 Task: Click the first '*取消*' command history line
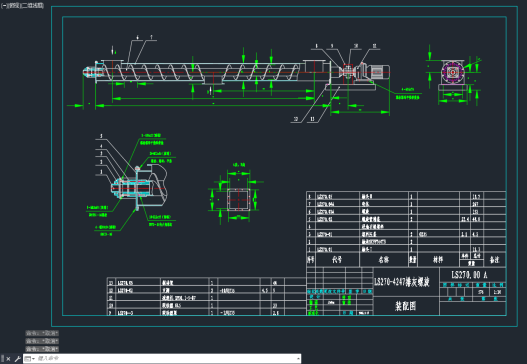(42, 333)
